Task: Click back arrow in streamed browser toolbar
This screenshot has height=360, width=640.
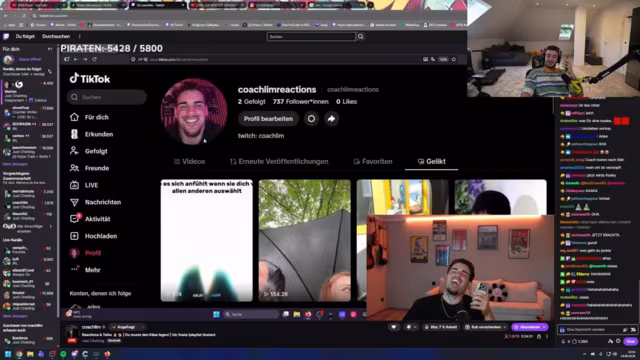Action: pos(76,59)
